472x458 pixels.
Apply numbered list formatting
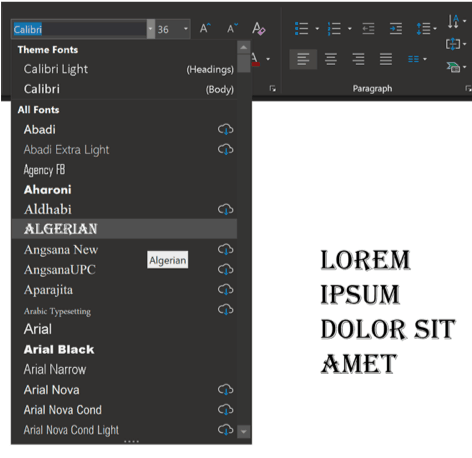point(334,29)
